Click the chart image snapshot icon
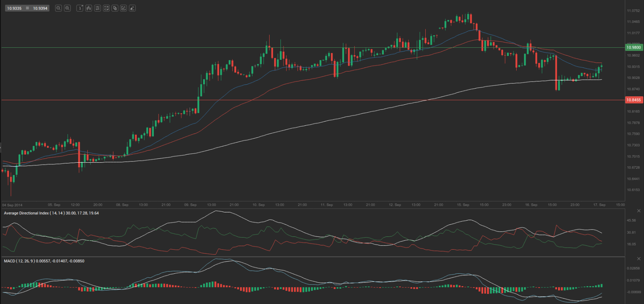Viewport: 644px width, 304px height. 106,8
